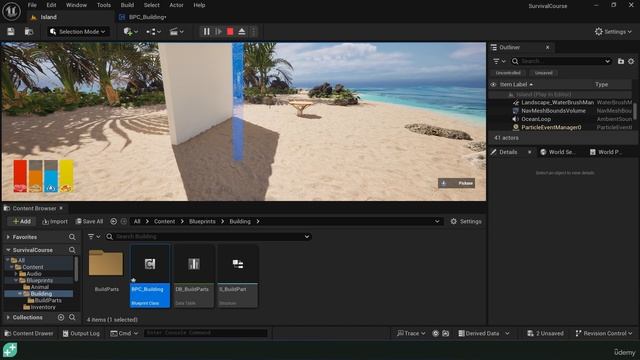Expand the Favorites section
The height and width of the screenshot is (360, 640).
click(8, 237)
